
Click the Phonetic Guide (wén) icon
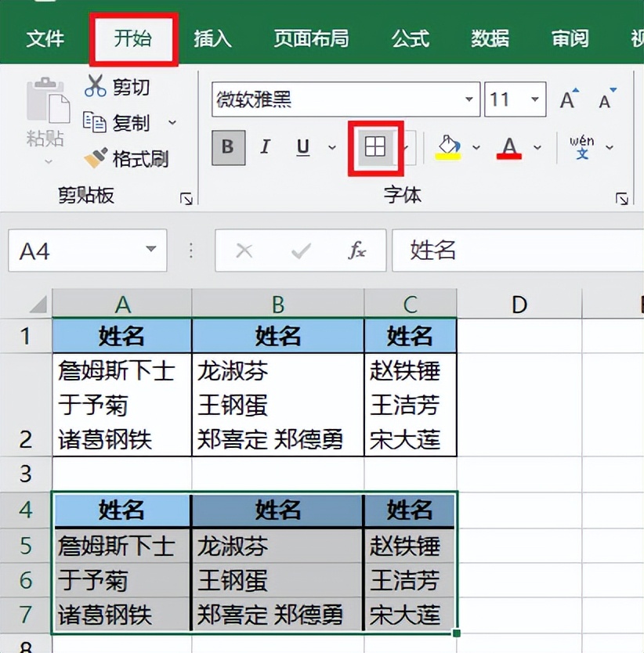(582, 147)
